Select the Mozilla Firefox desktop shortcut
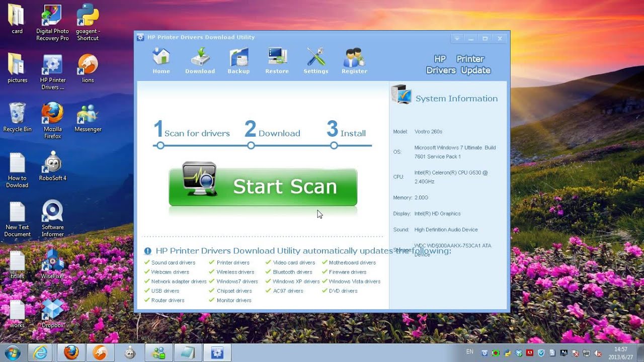Viewport: 644px width, 362px height. [52, 121]
